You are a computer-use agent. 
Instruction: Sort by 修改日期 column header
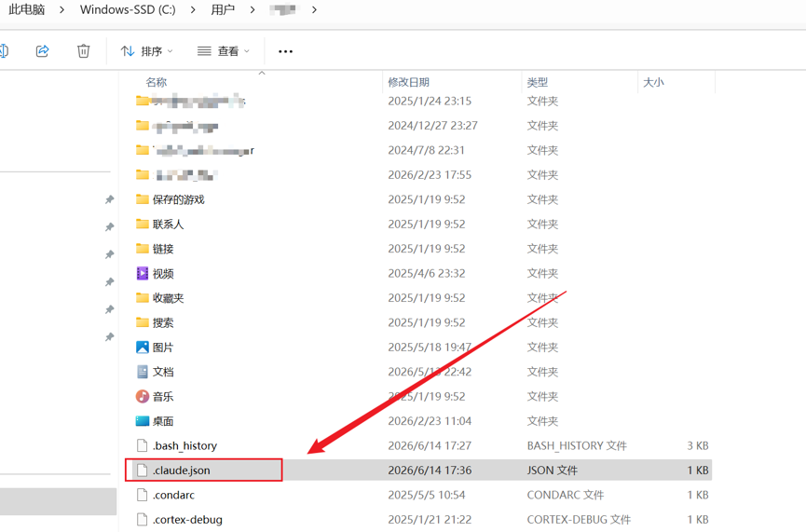click(409, 82)
